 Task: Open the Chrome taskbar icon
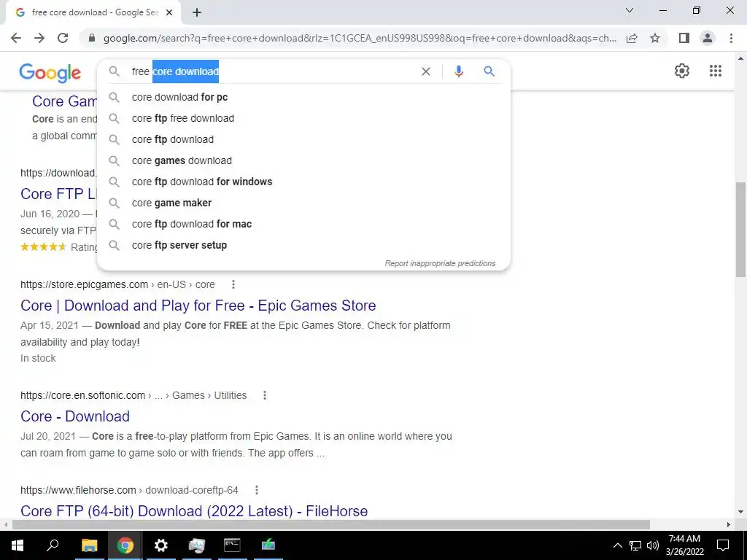[125, 545]
